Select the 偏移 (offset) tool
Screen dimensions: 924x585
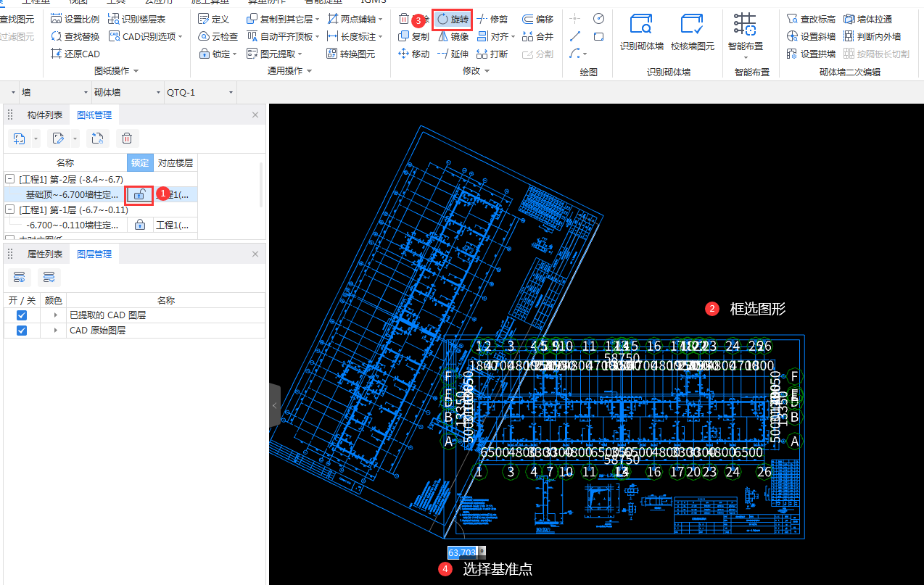tap(537, 20)
